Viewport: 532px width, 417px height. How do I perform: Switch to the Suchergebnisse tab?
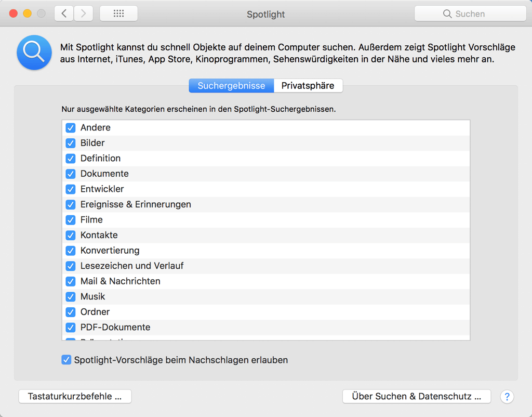tap(231, 86)
